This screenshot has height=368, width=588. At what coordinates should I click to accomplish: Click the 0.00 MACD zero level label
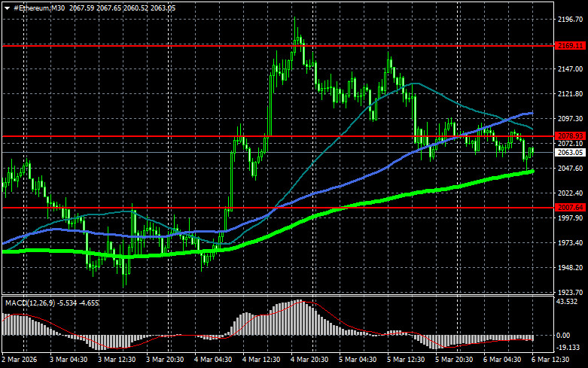563,336
